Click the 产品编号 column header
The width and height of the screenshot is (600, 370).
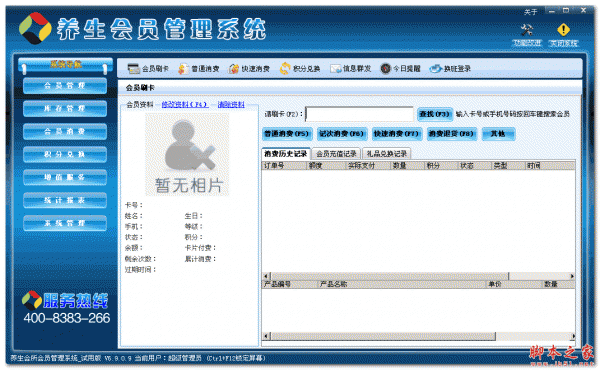coord(290,284)
